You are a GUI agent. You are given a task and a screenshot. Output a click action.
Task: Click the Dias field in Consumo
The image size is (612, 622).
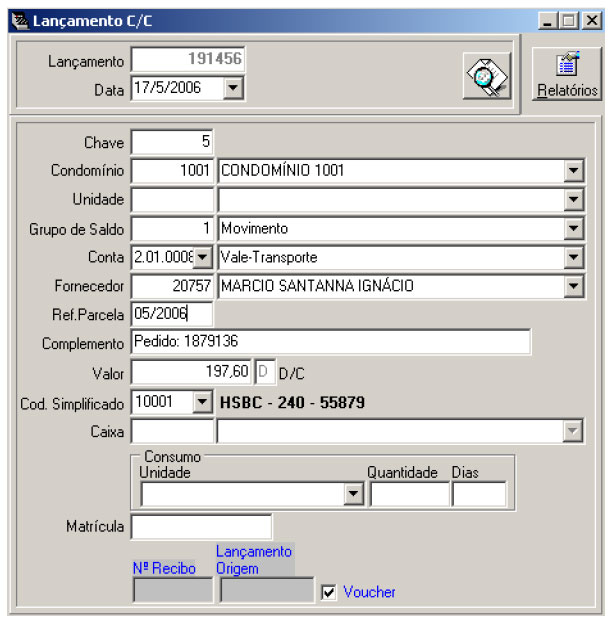478,494
